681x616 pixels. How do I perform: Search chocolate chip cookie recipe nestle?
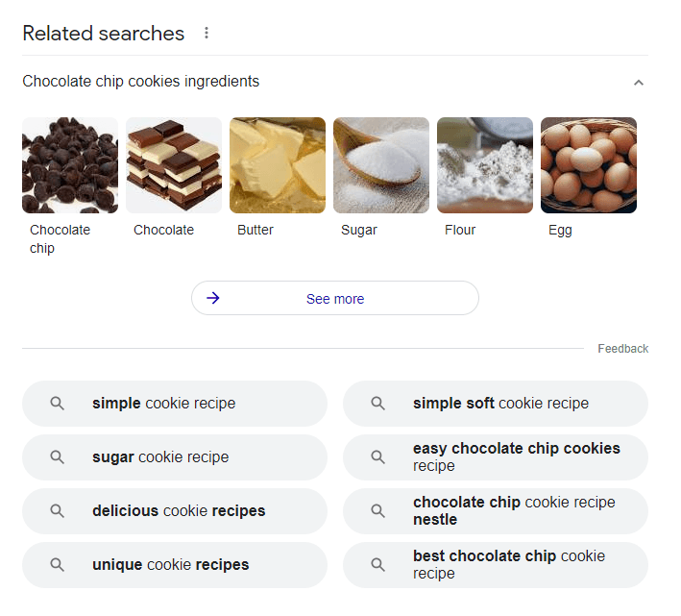coord(496,511)
